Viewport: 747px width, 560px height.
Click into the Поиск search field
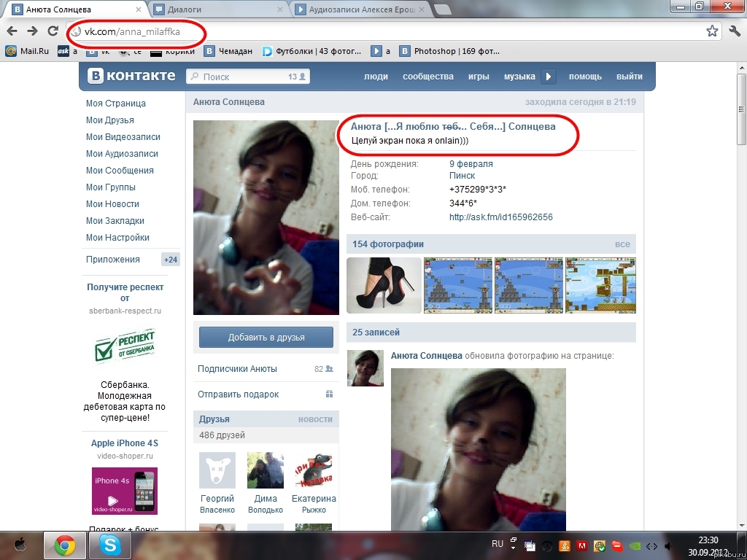pos(241,77)
